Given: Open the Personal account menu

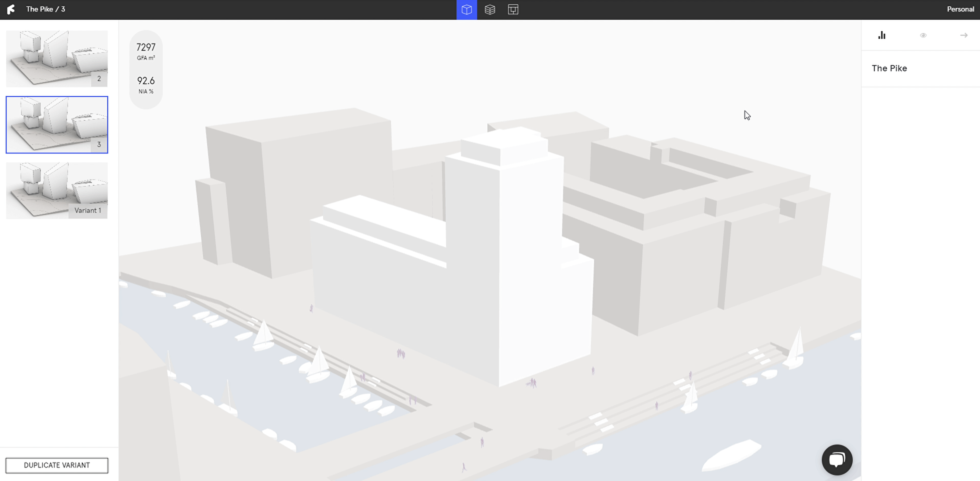Looking at the screenshot, I should tap(960, 9).
